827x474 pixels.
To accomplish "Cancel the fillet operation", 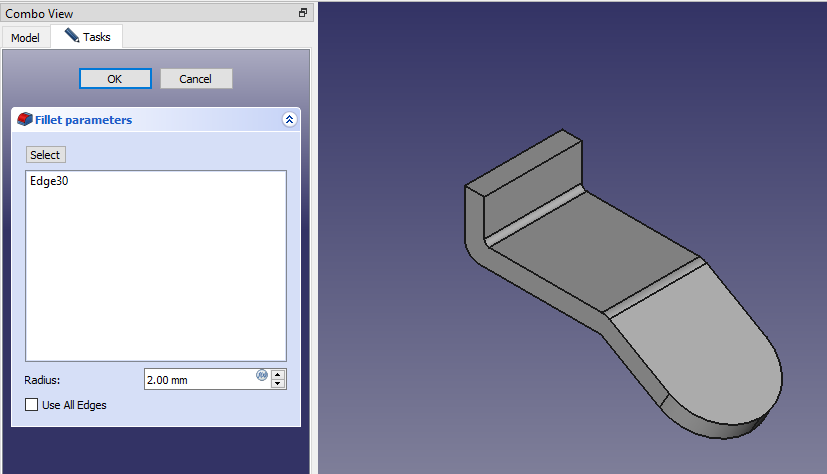I will tap(196, 79).
